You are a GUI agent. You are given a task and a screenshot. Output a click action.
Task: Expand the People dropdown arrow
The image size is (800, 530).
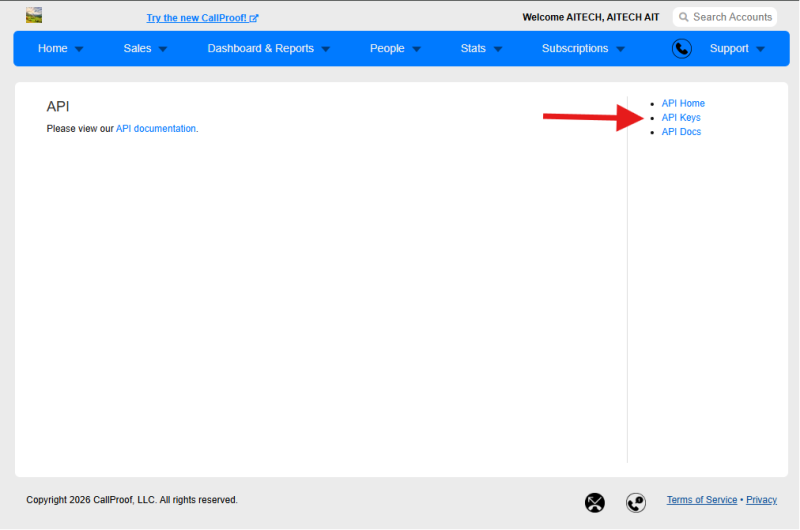(x=416, y=49)
